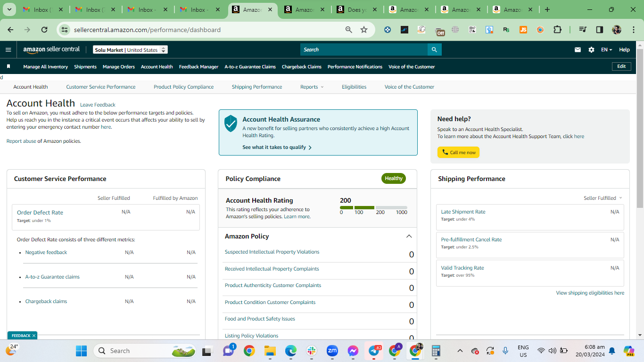This screenshot has width=644, height=362.
Task: Click the green Healthy status badge
Action: (394, 179)
